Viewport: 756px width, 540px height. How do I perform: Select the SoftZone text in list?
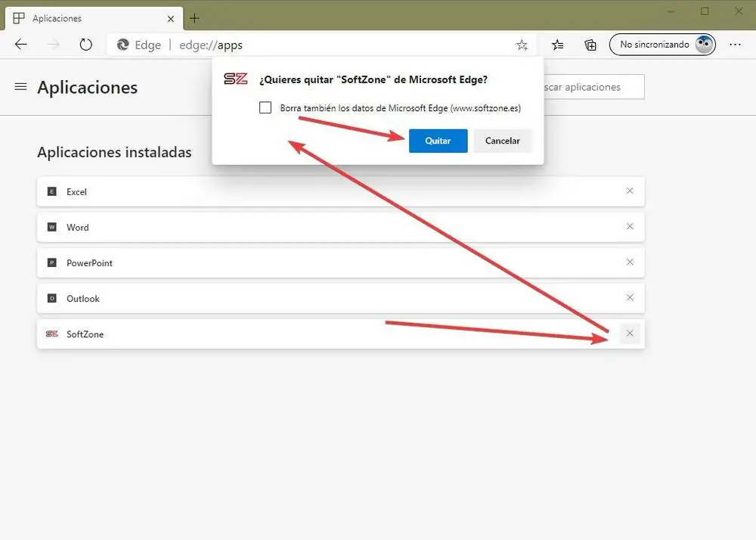pyautogui.click(x=85, y=334)
